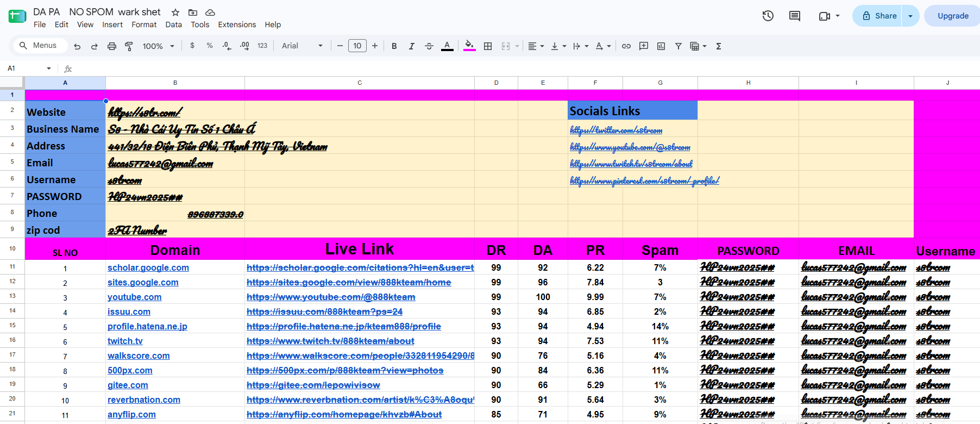Open the pinterest.com socials link
This screenshot has height=424, width=980.
[645, 180]
